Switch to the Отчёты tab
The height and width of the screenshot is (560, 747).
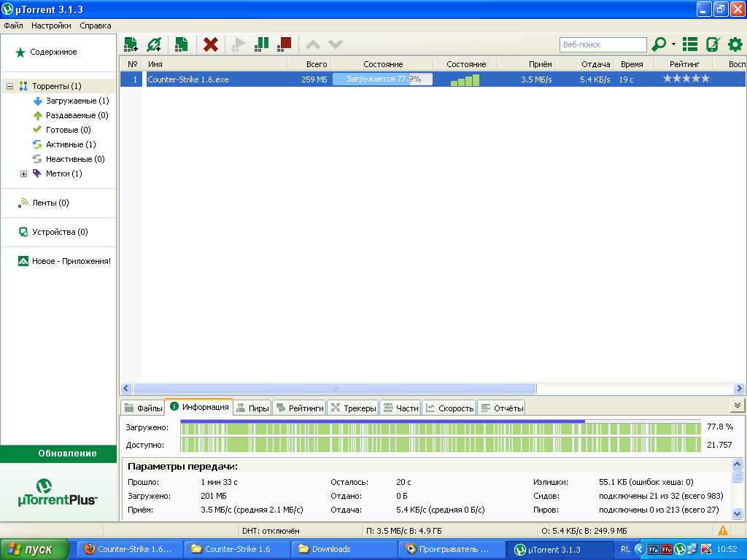coord(502,408)
